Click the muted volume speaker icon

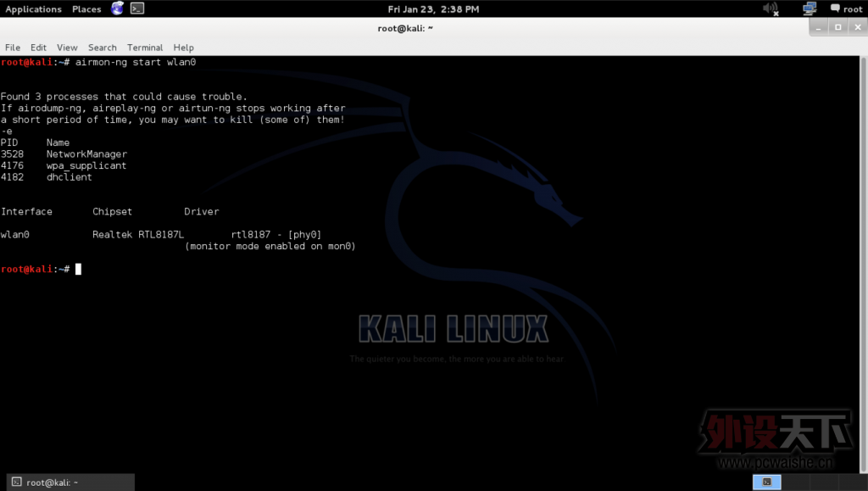coord(770,8)
